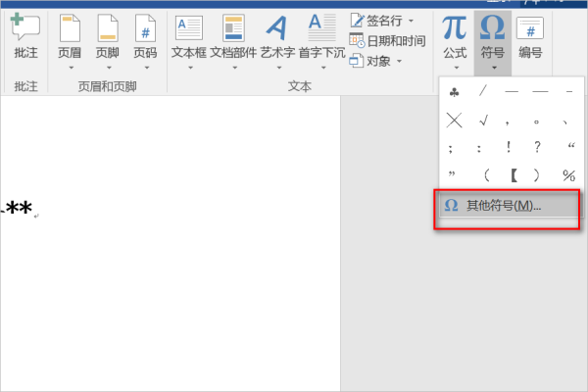The height and width of the screenshot is (392, 588).
Task: Expand the 签名行 dropdown arrow
Action: [x=412, y=21]
